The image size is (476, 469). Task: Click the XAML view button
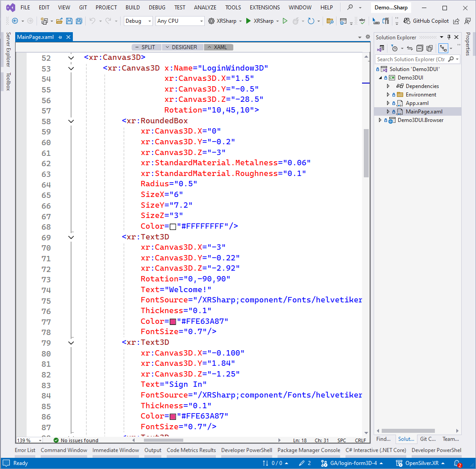click(218, 47)
